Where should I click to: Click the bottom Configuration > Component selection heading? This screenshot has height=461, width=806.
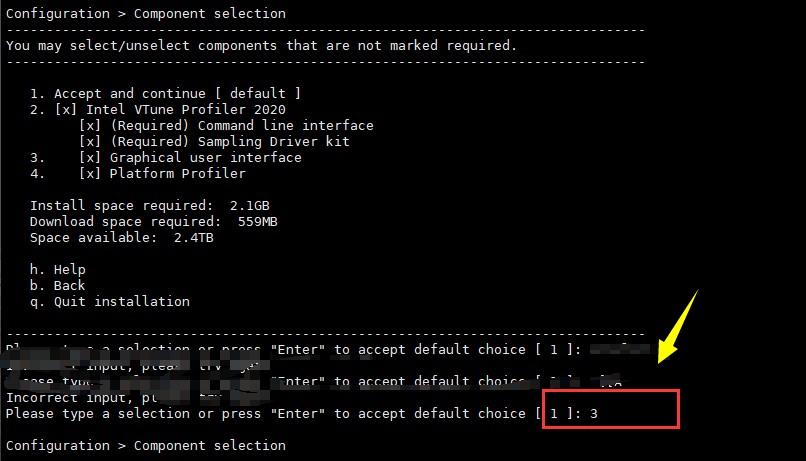coord(146,446)
